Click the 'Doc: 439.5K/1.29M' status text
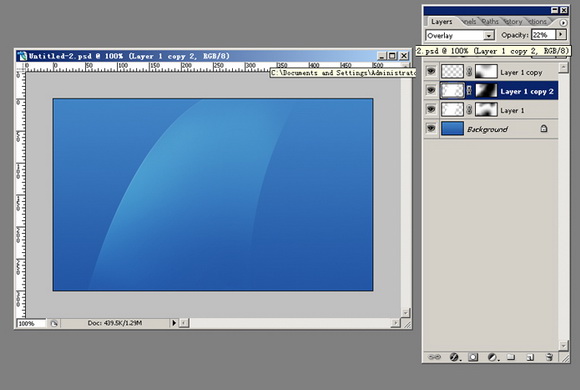The image size is (580, 390). [x=115, y=323]
